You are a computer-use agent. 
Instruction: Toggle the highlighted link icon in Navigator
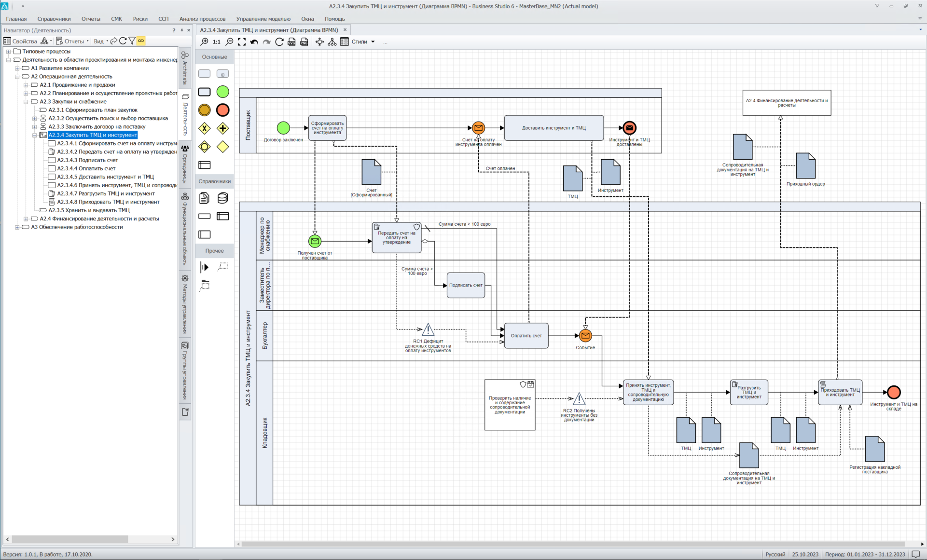point(141,41)
